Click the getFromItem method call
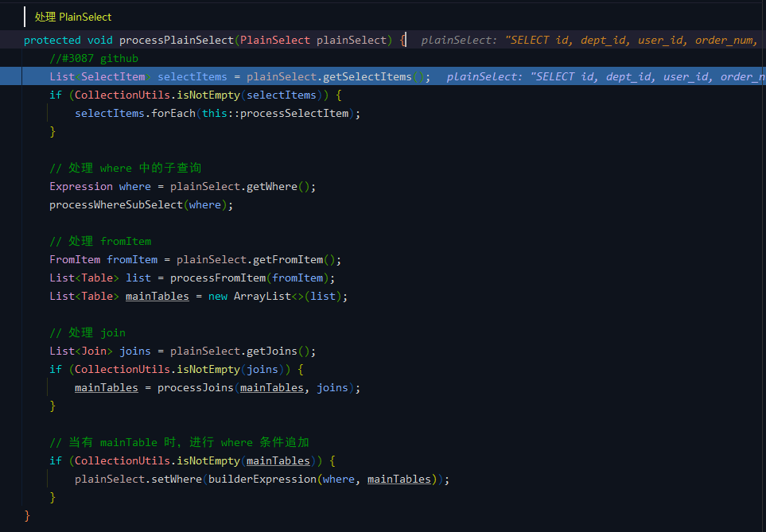This screenshot has height=532, width=766. click(x=288, y=260)
